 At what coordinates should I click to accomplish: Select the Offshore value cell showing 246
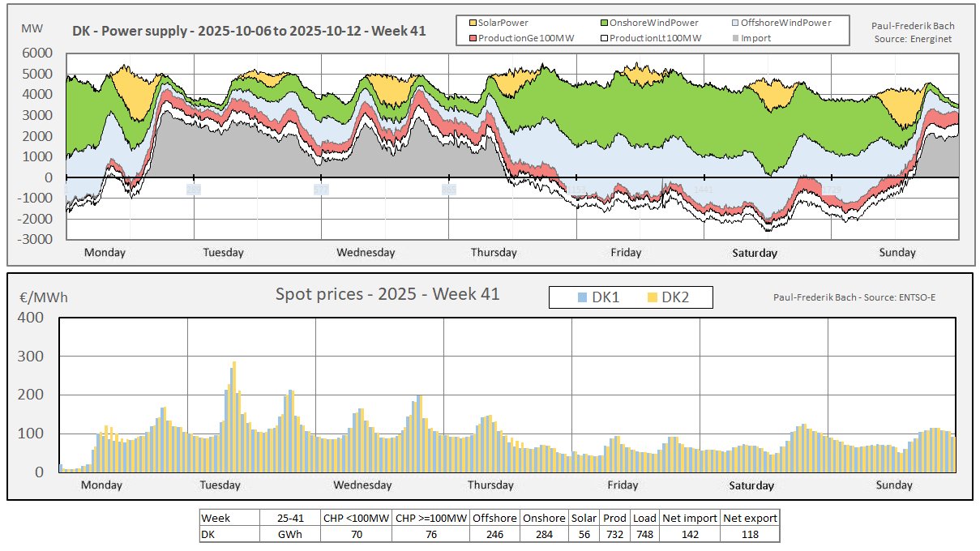point(495,534)
